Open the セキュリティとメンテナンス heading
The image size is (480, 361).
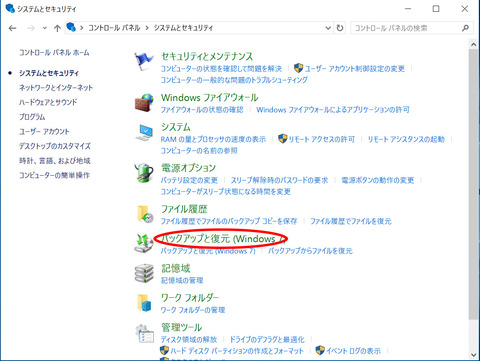pyautogui.click(x=207, y=56)
